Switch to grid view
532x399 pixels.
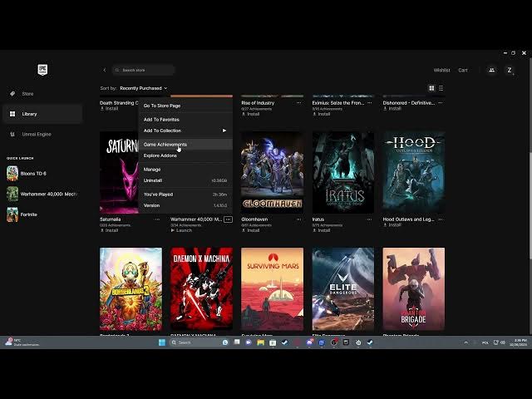coord(431,88)
